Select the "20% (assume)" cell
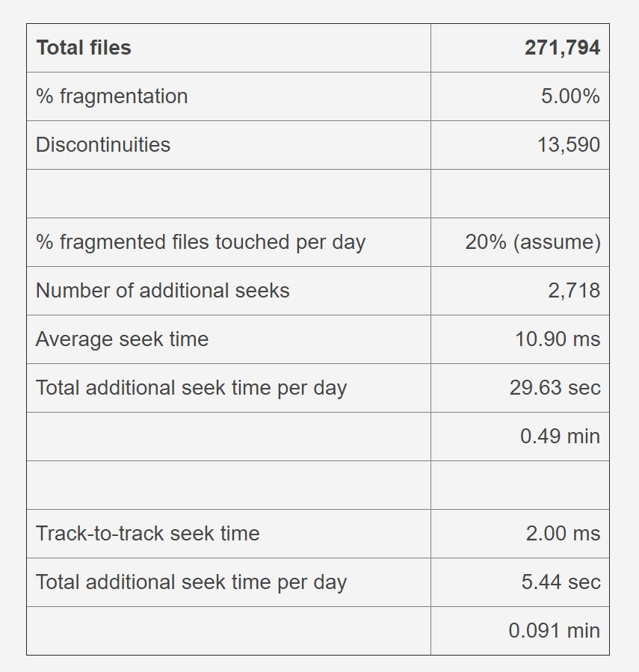This screenshot has width=639, height=672. 532,242
